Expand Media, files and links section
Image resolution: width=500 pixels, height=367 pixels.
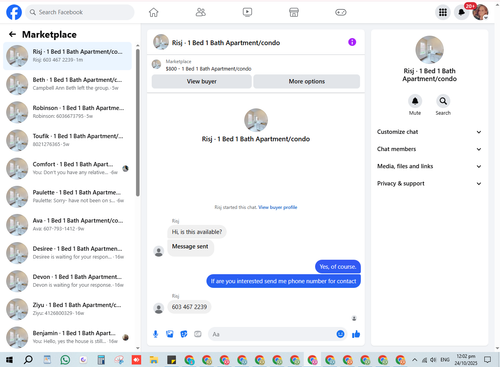point(429,166)
